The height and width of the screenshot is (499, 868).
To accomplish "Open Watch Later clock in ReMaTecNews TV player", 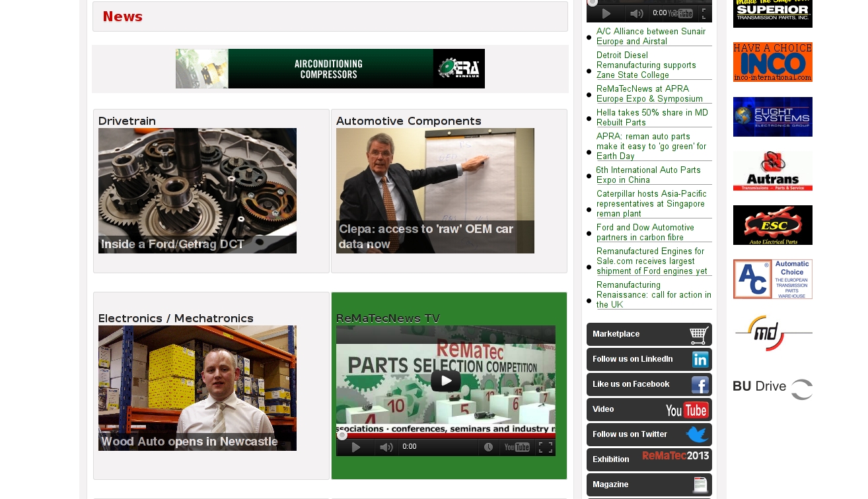I will coord(488,447).
